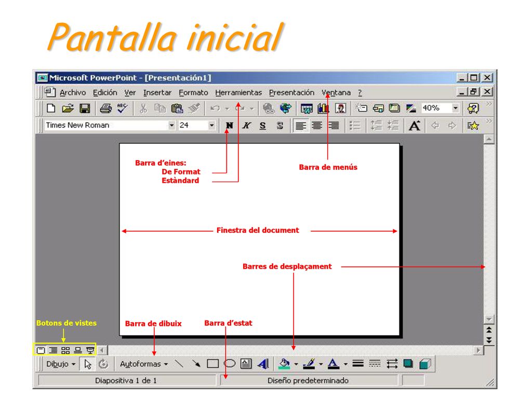The image size is (532, 399).
Task: Run the ABC spell check icon
Action: (x=122, y=108)
